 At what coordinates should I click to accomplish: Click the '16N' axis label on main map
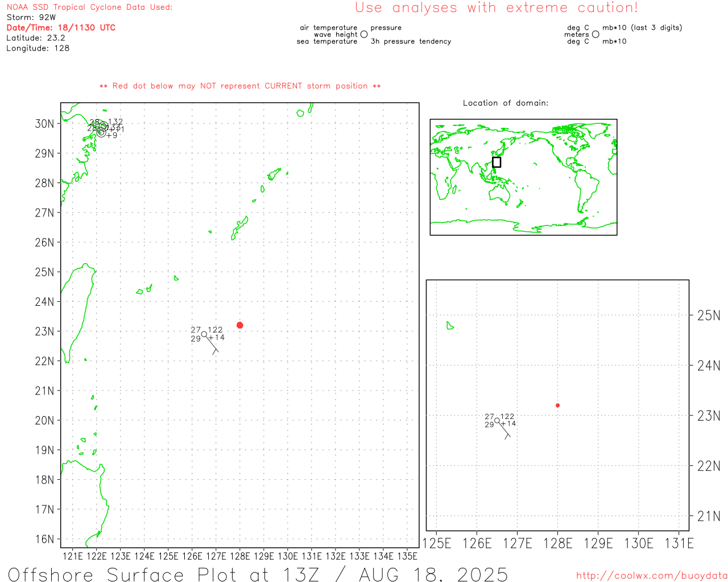click(44, 539)
